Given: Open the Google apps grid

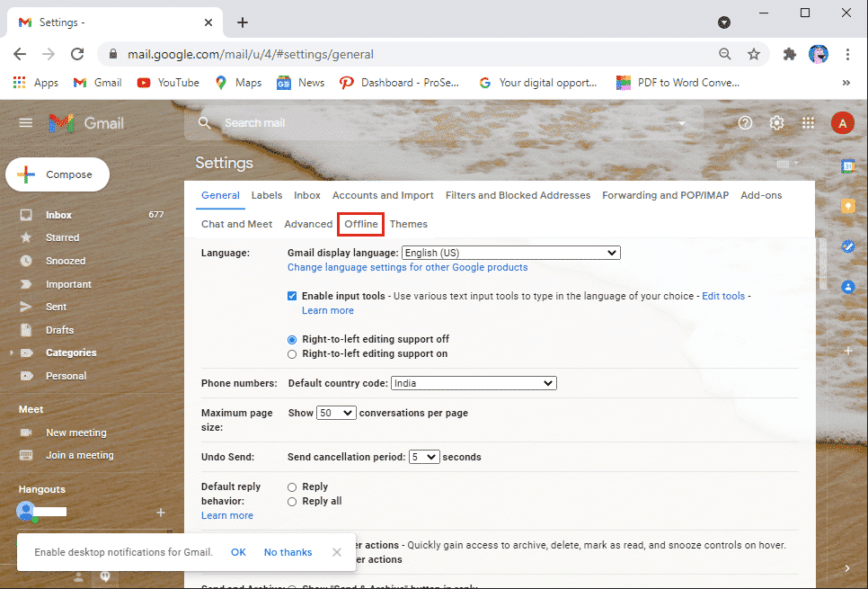Looking at the screenshot, I should [x=808, y=122].
